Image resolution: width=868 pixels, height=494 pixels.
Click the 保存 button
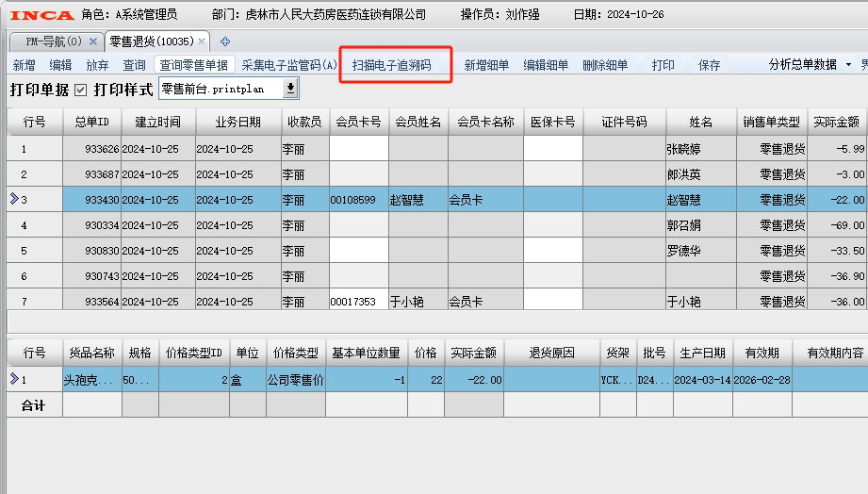coord(709,65)
